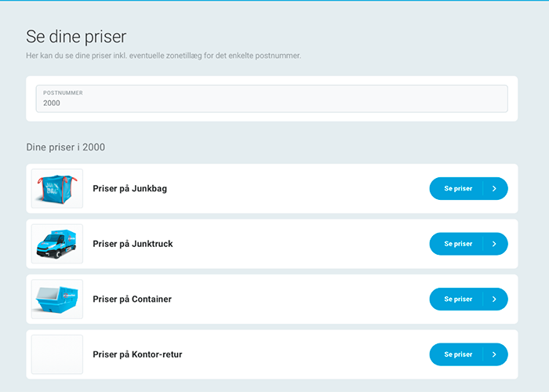The width and height of the screenshot is (549, 392).
Task: Click the Junktruck van image
Action: pos(57,244)
